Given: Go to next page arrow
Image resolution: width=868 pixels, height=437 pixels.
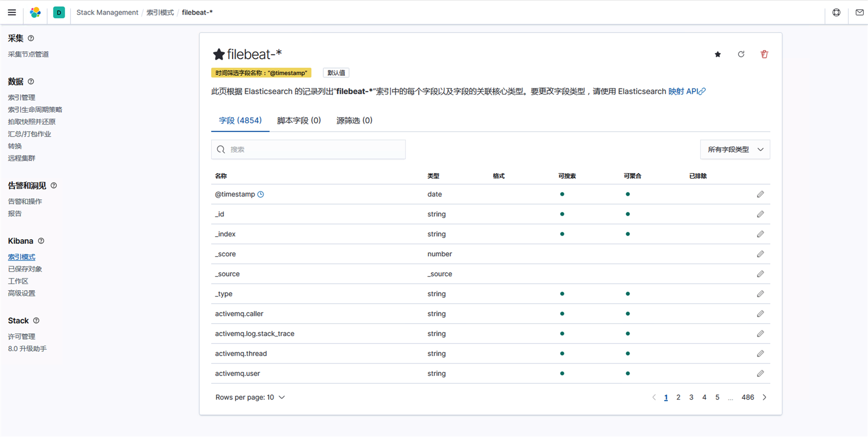Looking at the screenshot, I should (x=764, y=398).
